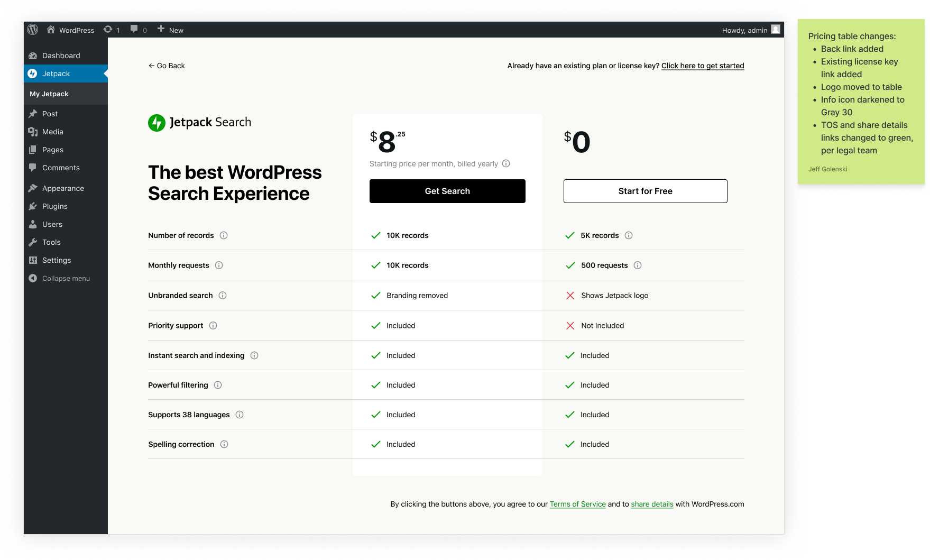Click the Media icon in sidebar

tap(33, 132)
